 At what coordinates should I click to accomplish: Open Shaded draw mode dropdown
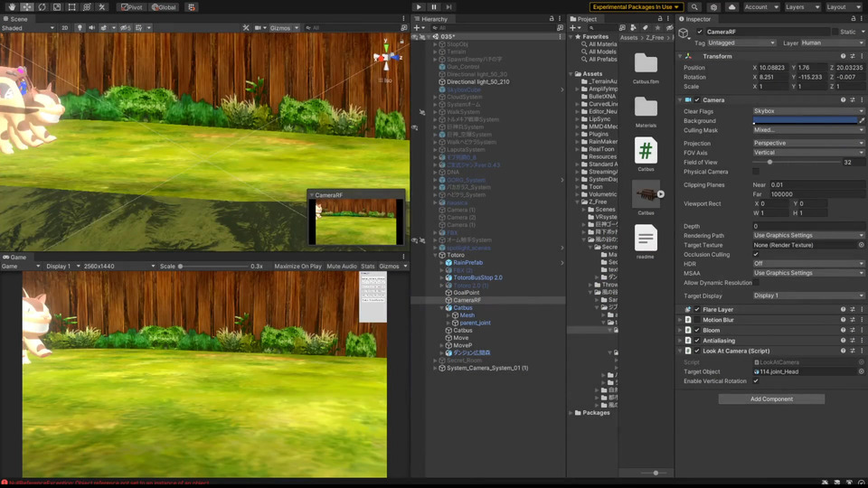tap(28, 28)
